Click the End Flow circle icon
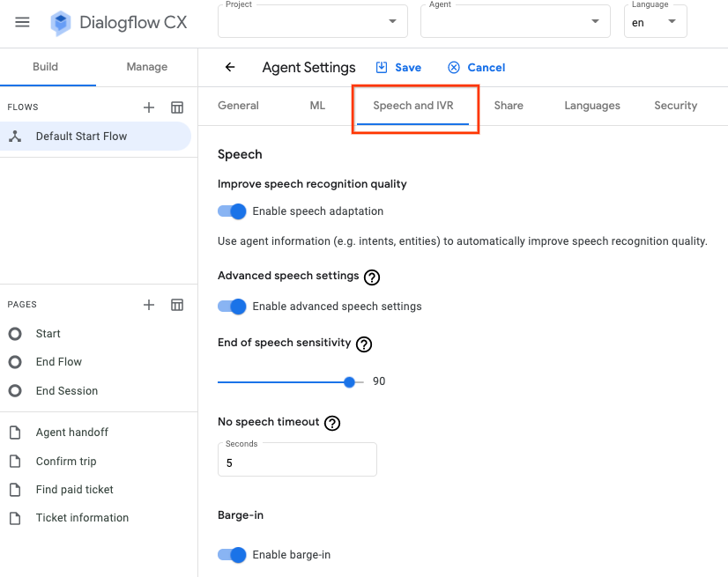This screenshot has height=577, width=728. pos(15,362)
